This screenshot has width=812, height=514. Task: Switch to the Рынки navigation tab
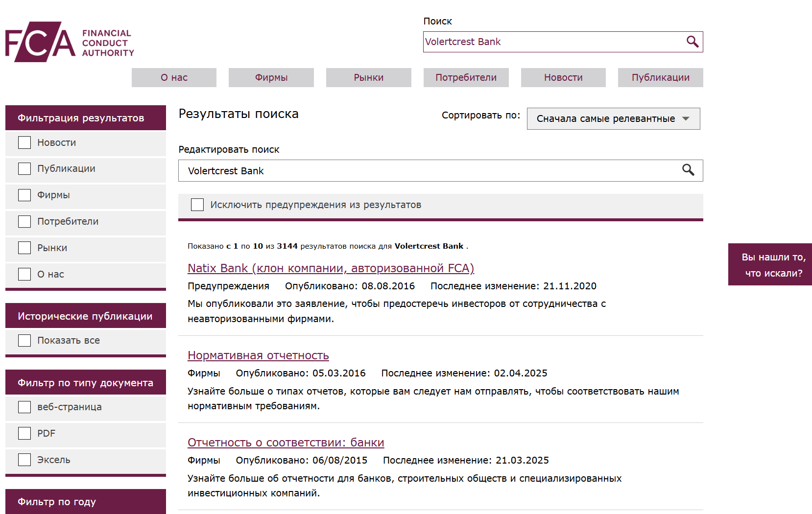click(x=368, y=77)
